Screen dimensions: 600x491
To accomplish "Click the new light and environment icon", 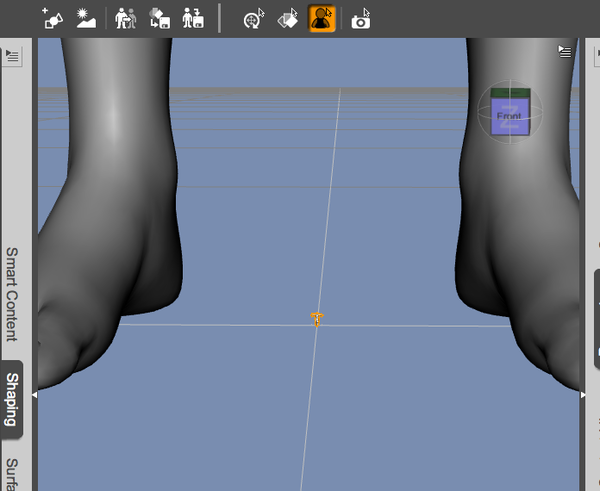I will coord(86,18).
